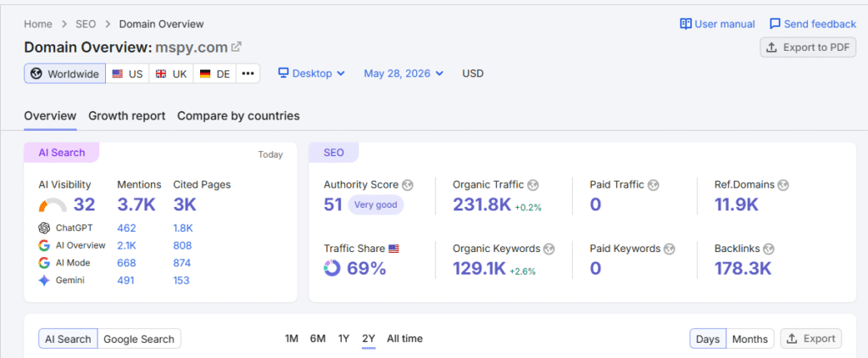Click ChatGPT mentions value 462

click(x=126, y=227)
